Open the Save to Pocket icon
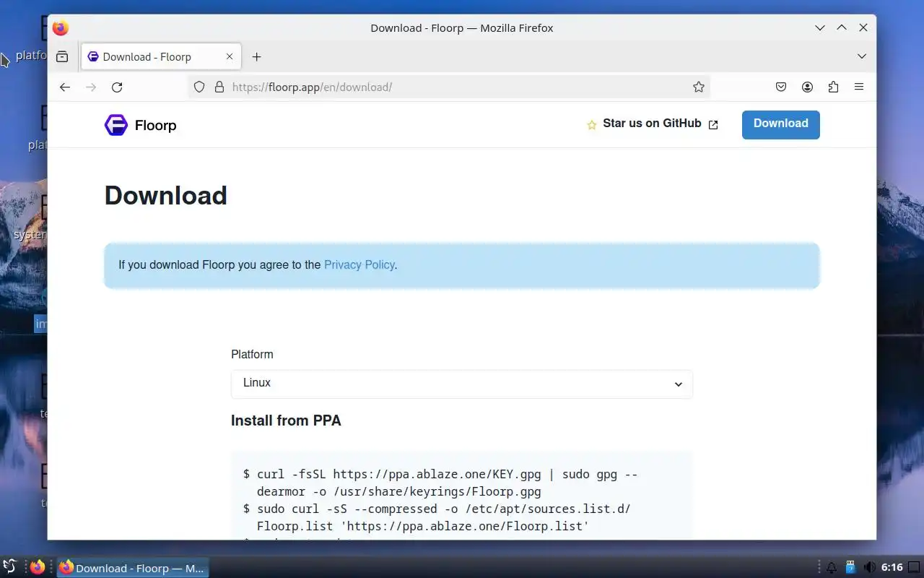This screenshot has width=924, height=578. point(781,87)
